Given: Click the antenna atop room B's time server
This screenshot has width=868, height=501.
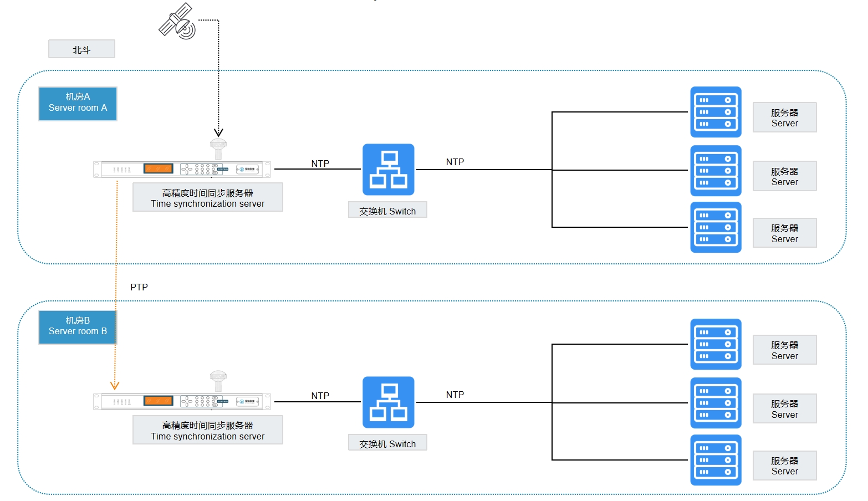Looking at the screenshot, I should [x=218, y=380].
